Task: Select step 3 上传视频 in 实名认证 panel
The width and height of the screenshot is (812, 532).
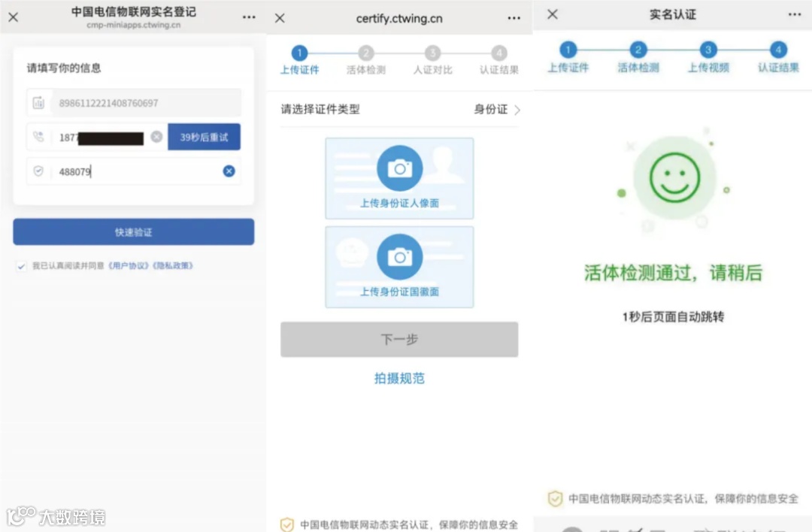Action: [708, 57]
